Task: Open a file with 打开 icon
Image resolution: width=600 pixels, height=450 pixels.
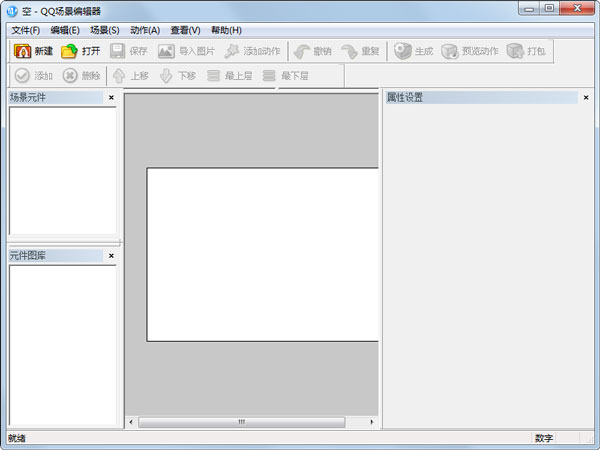Action: pos(69,51)
